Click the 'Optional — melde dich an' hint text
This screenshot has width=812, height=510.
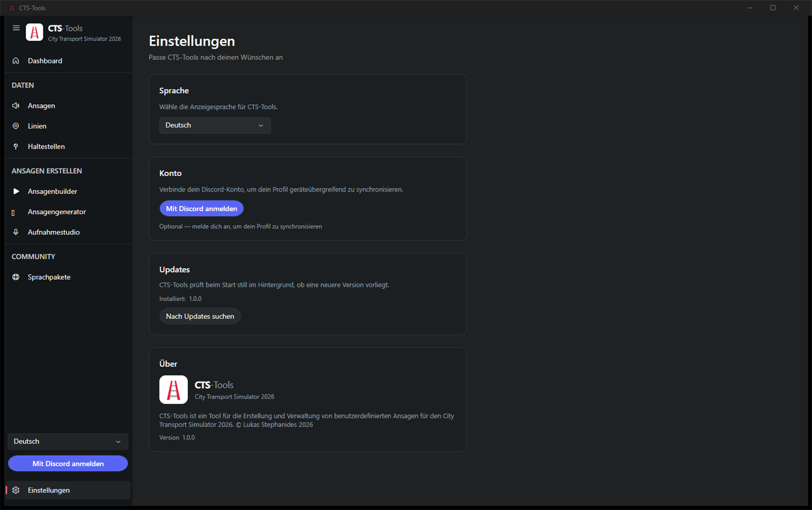pyautogui.click(x=240, y=226)
